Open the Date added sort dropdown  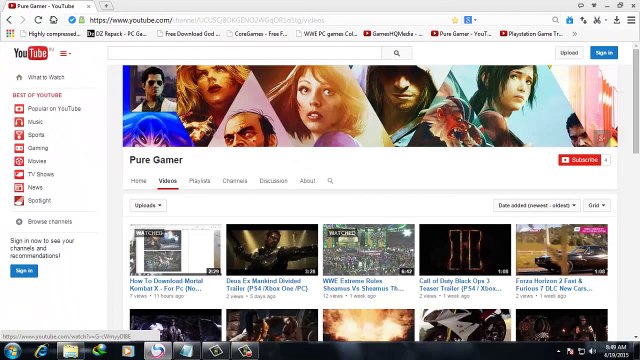(x=536, y=205)
